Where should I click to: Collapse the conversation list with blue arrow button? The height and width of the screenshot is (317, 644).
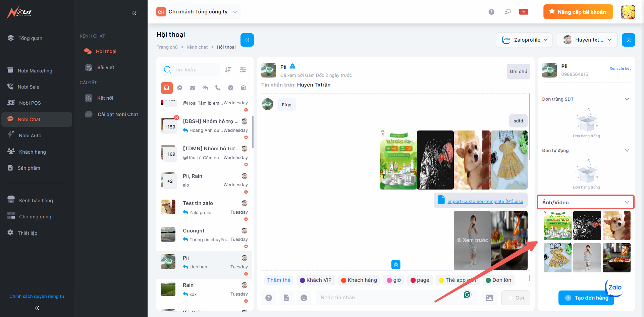(247, 40)
